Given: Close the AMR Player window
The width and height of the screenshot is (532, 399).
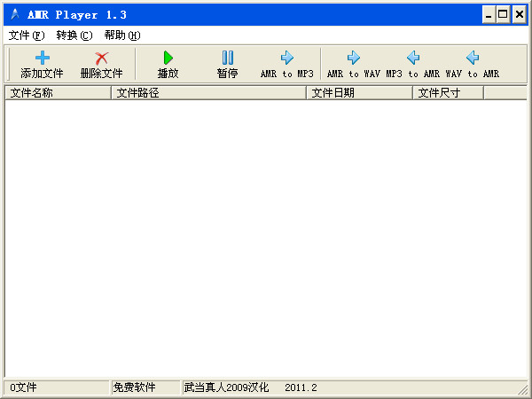Looking at the screenshot, I should [520, 14].
